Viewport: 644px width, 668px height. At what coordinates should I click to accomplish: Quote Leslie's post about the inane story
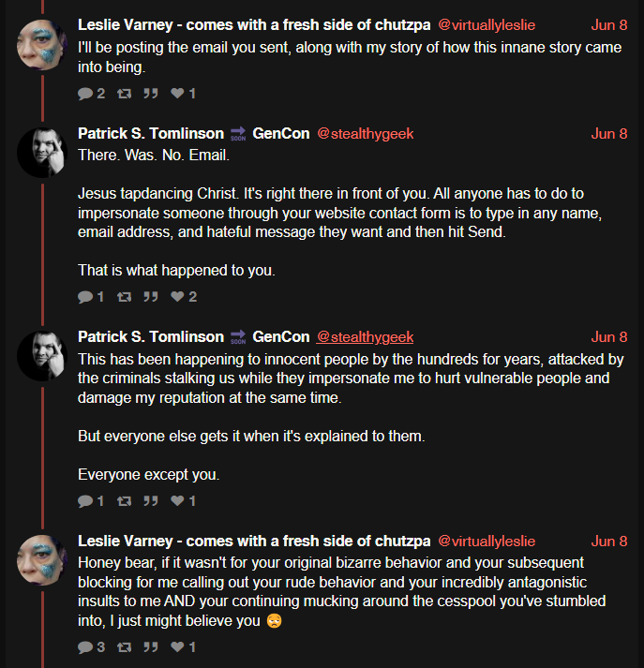tap(151, 94)
